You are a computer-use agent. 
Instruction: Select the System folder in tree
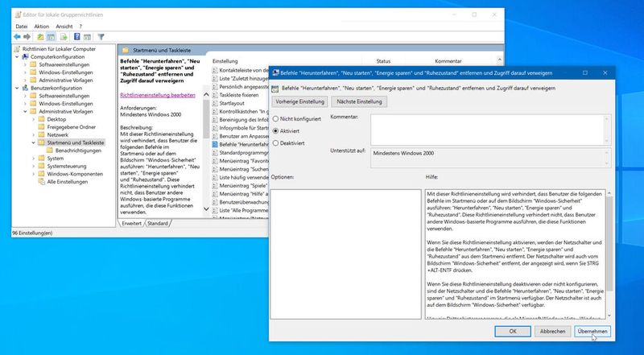[55, 159]
